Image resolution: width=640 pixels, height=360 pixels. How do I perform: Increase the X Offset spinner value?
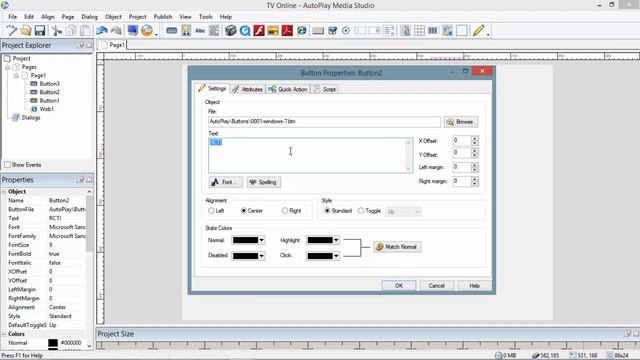[x=474, y=138]
